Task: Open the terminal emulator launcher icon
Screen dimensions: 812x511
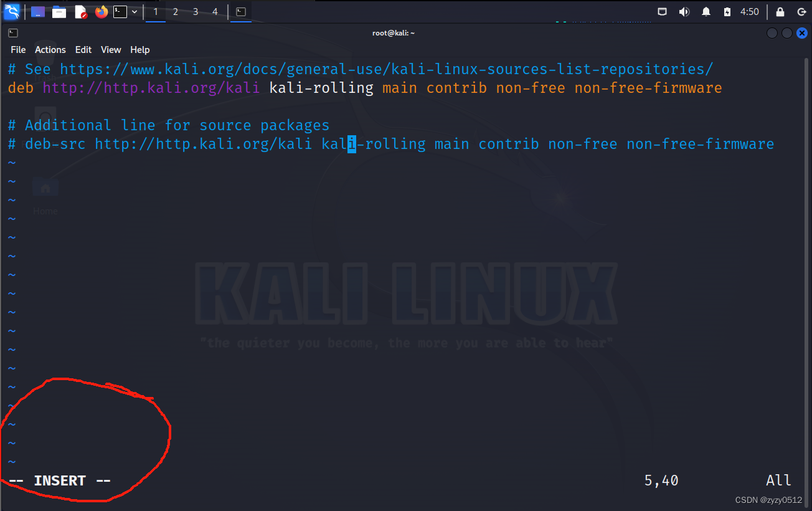Action: [120, 11]
